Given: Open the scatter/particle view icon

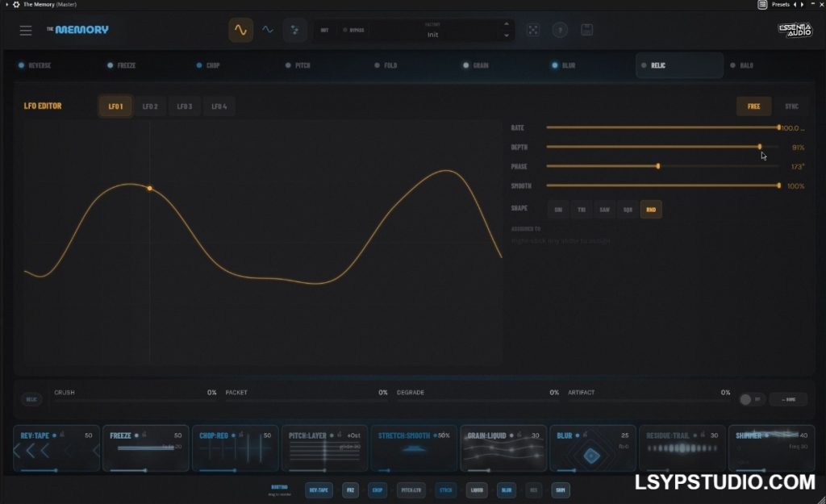Looking at the screenshot, I should (x=294, y=30).
